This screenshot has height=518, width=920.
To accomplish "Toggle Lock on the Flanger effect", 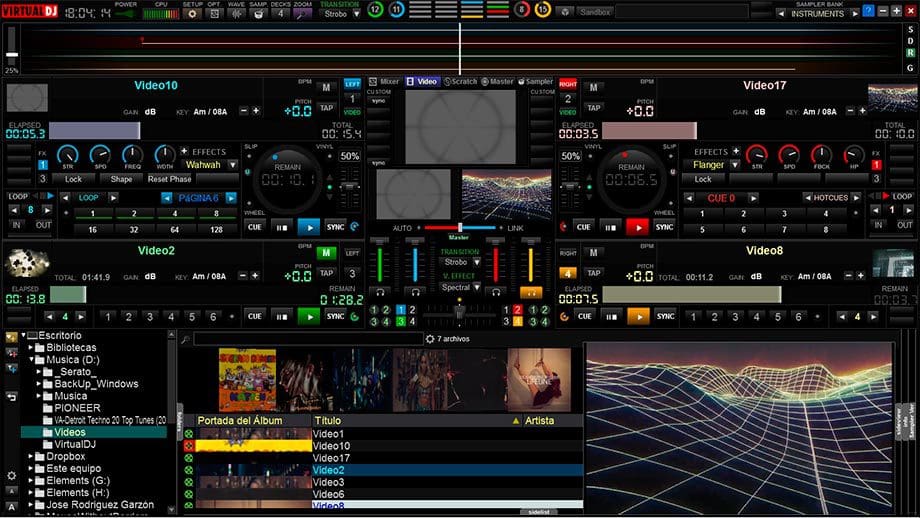I will (x=703, y=179).
